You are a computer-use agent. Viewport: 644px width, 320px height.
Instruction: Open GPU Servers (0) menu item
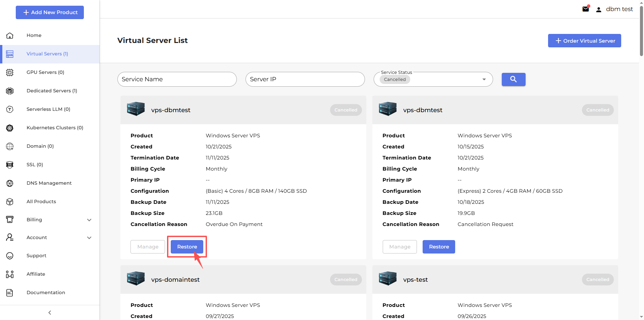point(50,72)
